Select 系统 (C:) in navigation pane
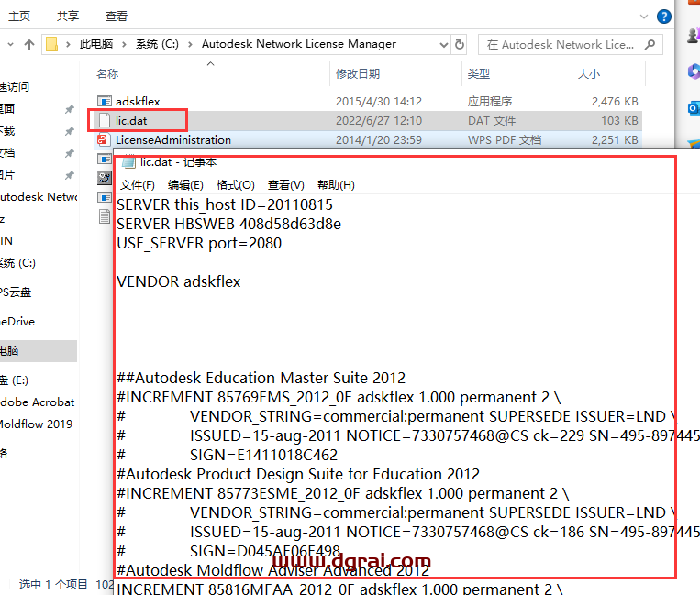 click(x=17, y=263)
